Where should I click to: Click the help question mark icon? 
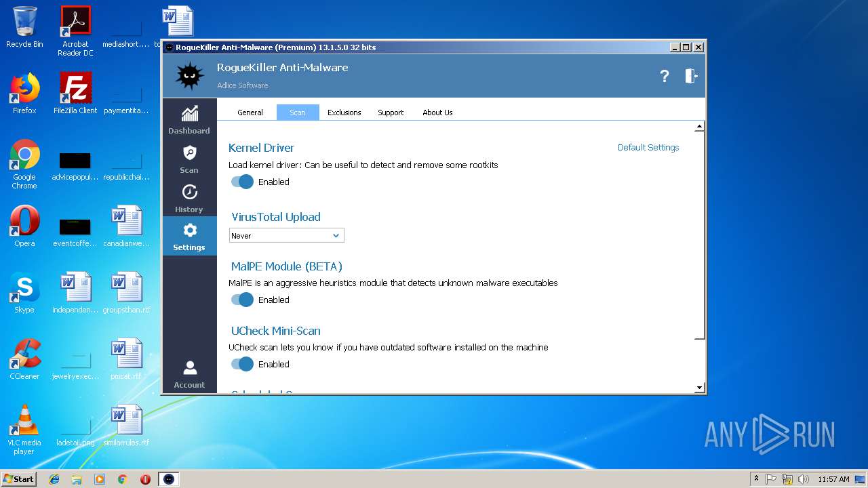665,76
